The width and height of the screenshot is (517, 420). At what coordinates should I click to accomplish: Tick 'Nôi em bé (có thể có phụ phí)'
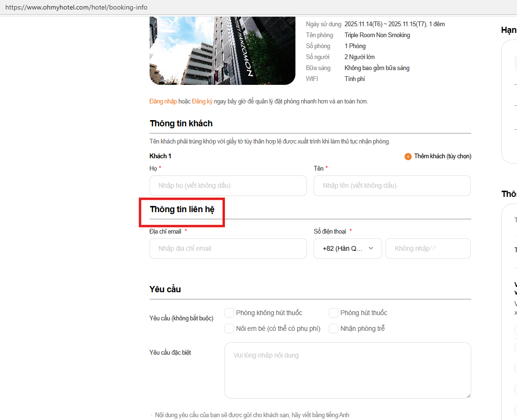coord(229,328)
